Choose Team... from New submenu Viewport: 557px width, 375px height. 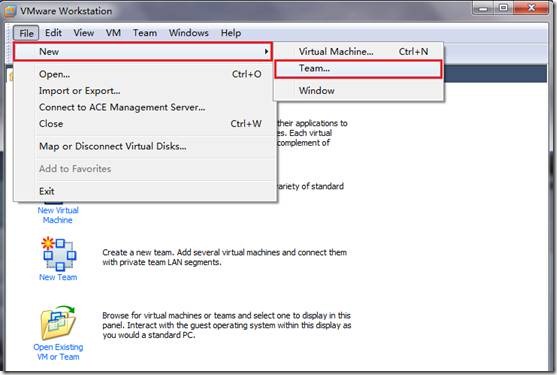point(358,69)
